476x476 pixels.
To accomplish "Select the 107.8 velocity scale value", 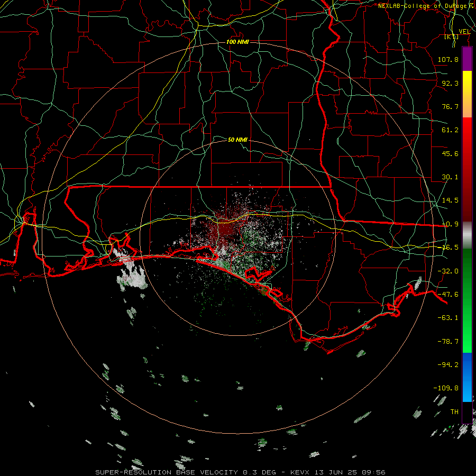I will click(448, 59).
